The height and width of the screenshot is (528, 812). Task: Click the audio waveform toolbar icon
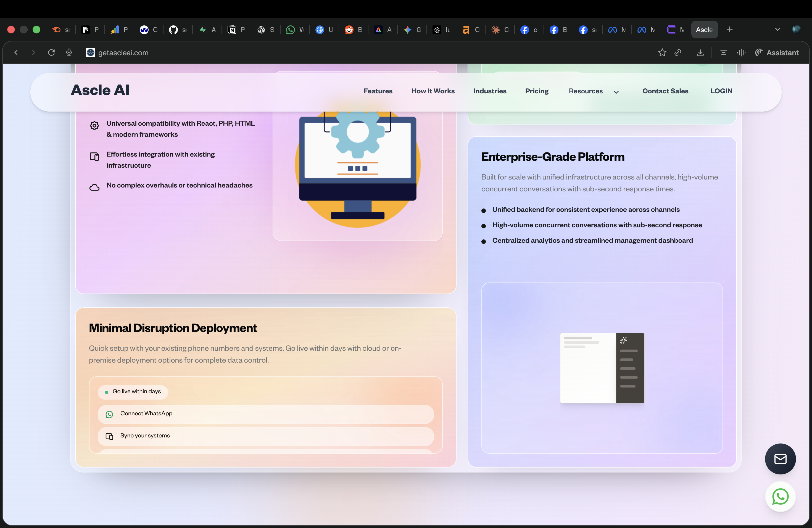pos(741,52)
